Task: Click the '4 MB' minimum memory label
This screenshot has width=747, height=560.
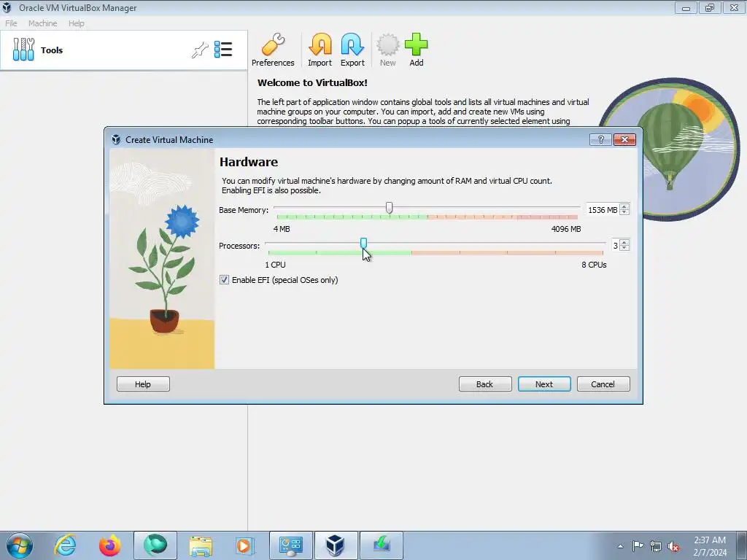Action: 282,229
